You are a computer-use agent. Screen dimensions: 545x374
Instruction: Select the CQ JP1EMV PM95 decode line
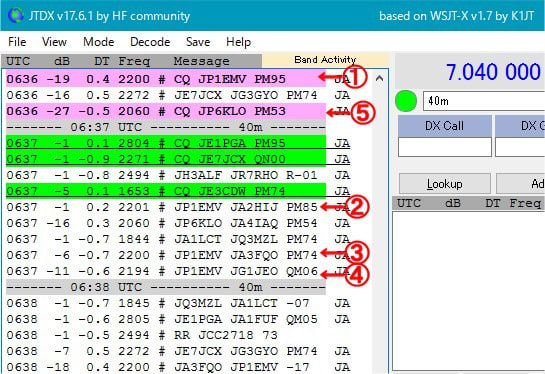(x=166, y=79)
